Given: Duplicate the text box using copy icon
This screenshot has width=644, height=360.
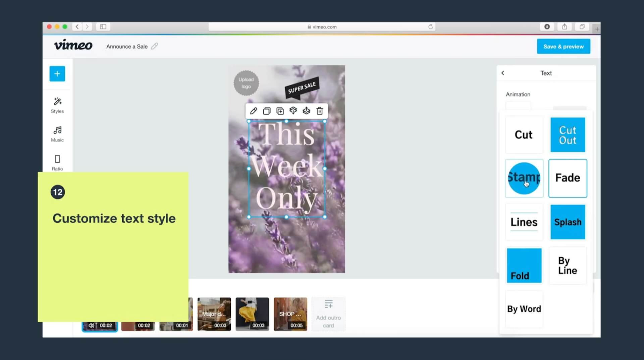Looking at the screenshot, I should point(267,111).
